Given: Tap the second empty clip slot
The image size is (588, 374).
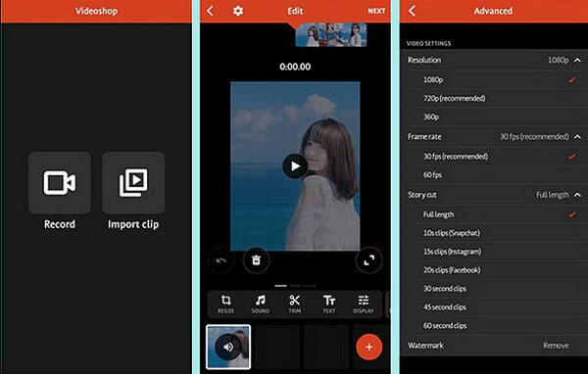Looking at the screenshot, I should click(277, 347).
